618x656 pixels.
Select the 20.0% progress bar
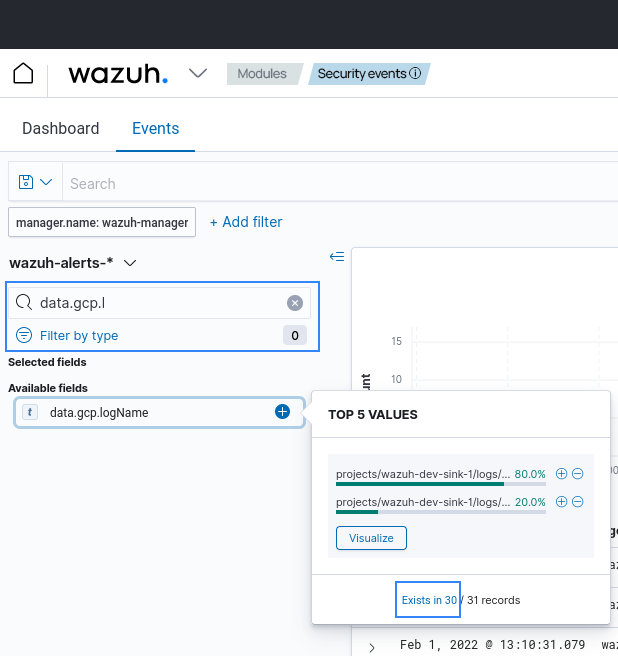point(441,512)
